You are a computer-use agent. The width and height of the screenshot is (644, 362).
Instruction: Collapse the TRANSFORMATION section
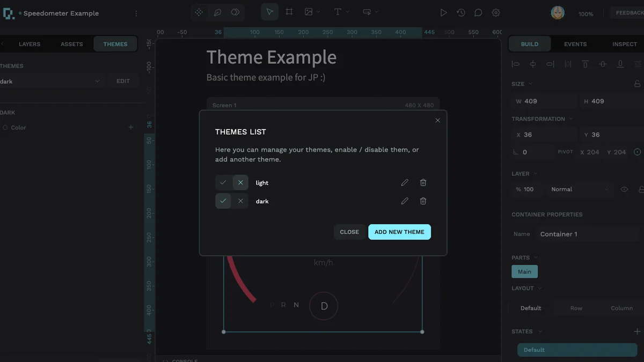[x=570, y=119]
